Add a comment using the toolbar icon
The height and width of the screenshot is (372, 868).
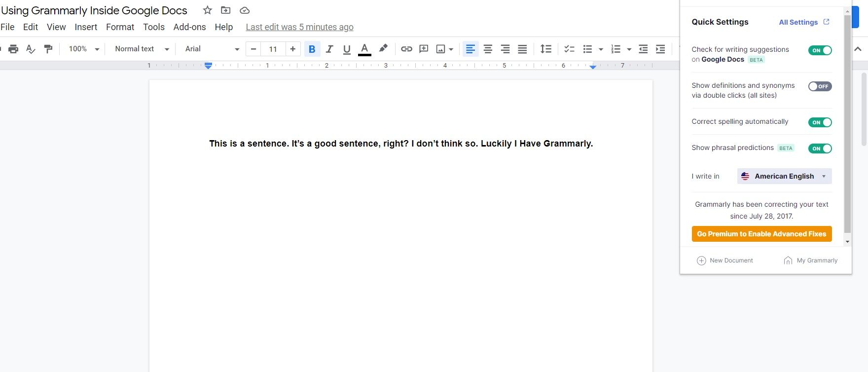(x=424, y=49)
